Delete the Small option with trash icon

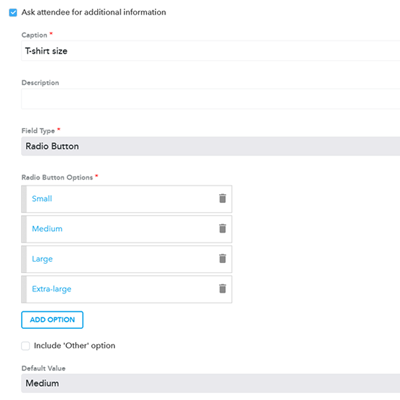(222, 199)
